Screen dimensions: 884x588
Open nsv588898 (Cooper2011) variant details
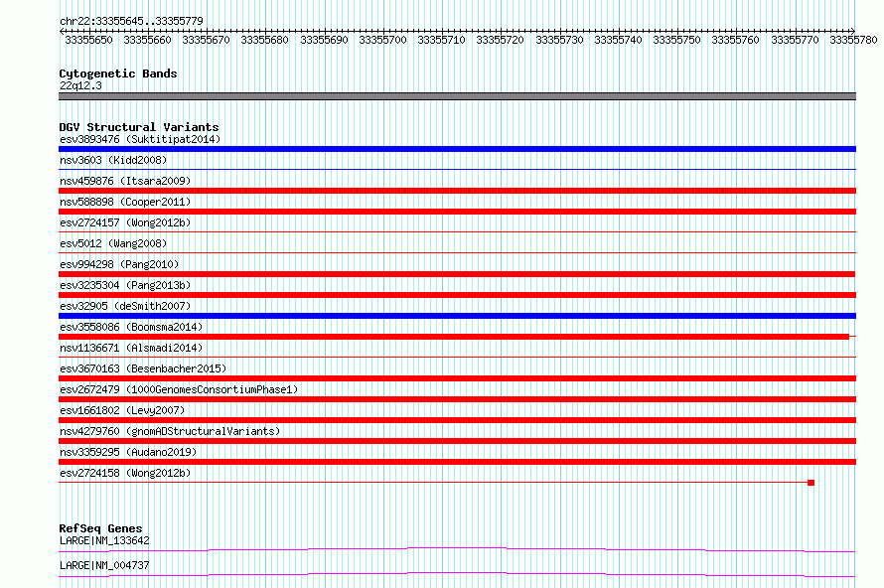coord(125,202)
